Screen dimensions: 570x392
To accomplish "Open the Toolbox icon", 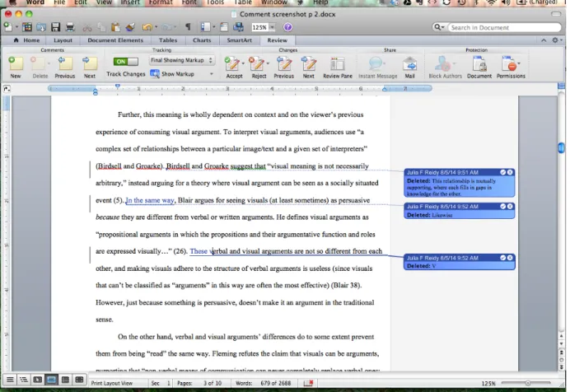I will (x=224, y=27).
